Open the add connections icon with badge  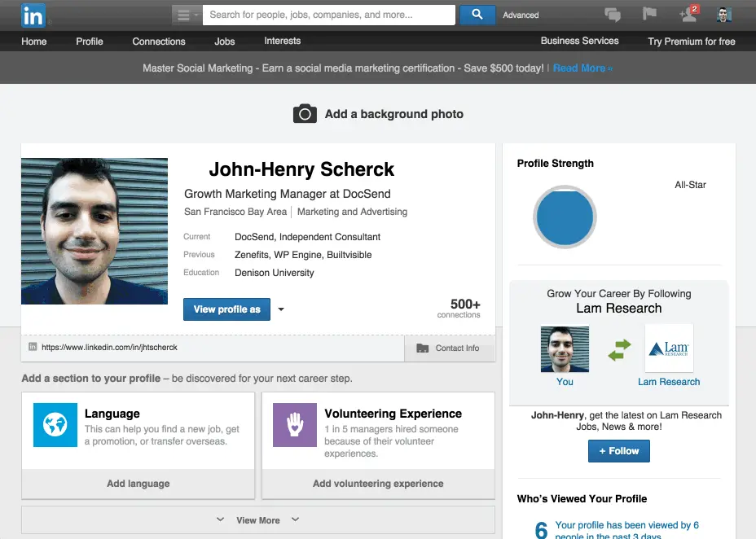pos(688,14)
